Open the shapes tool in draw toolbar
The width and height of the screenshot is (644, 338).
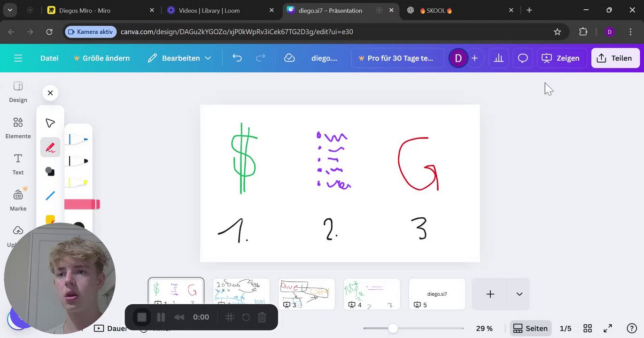coord(50,171)
